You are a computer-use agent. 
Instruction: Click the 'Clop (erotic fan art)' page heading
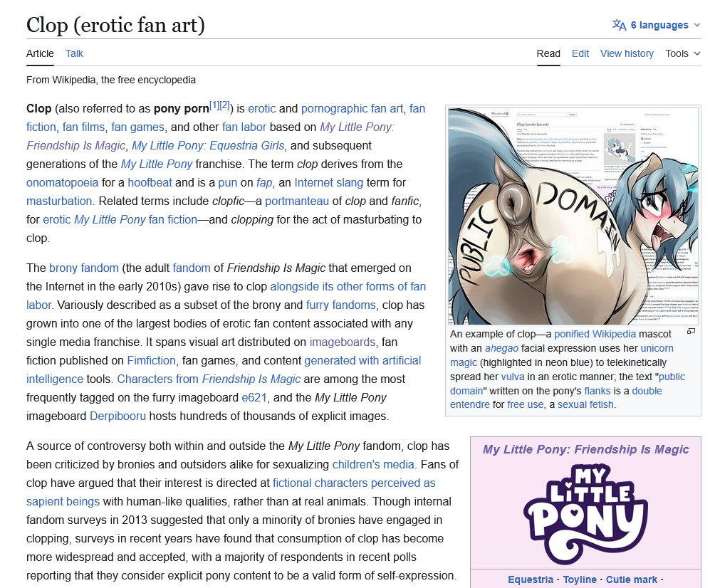point(115,25)
